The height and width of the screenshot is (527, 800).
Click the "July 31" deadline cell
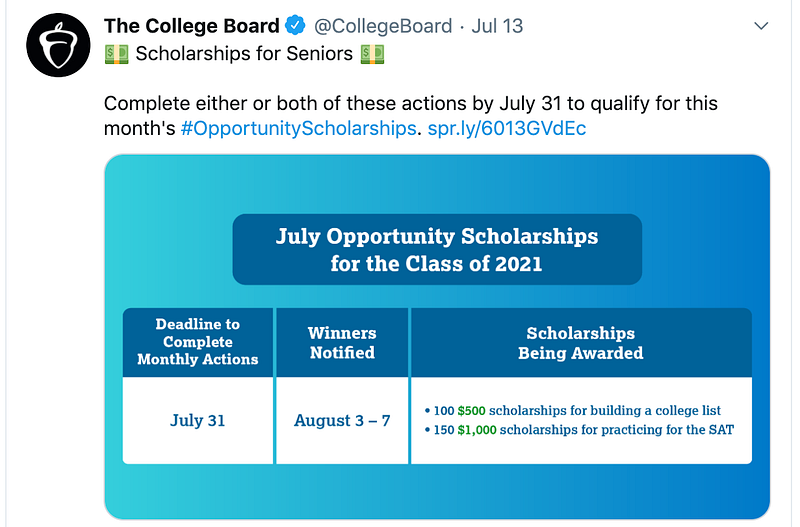click(198, 420)
